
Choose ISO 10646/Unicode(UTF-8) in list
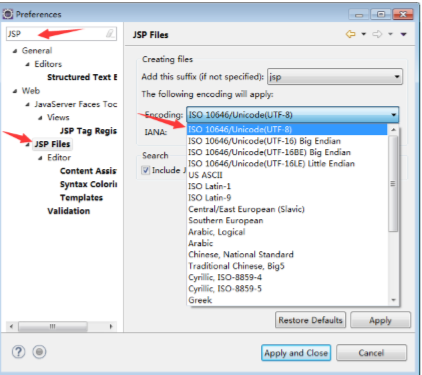click(287, 129)
